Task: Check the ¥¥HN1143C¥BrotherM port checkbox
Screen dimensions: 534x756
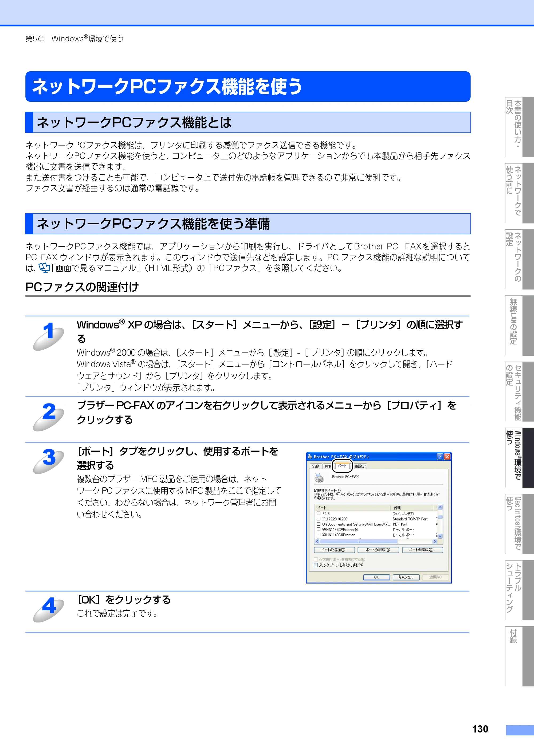Action: [318, 530]
